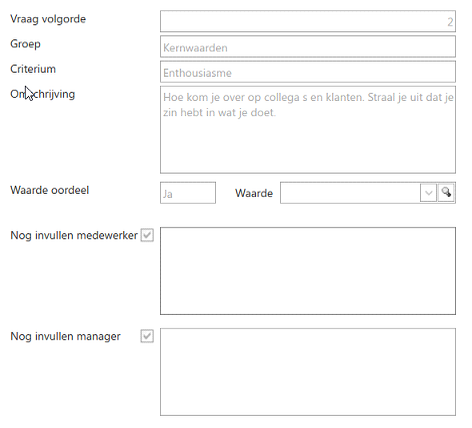The width and height of the screenshot is (472, 428).
Task: Click the bold Waarde label
Action: pyautogui.click(x=254, y=193)
